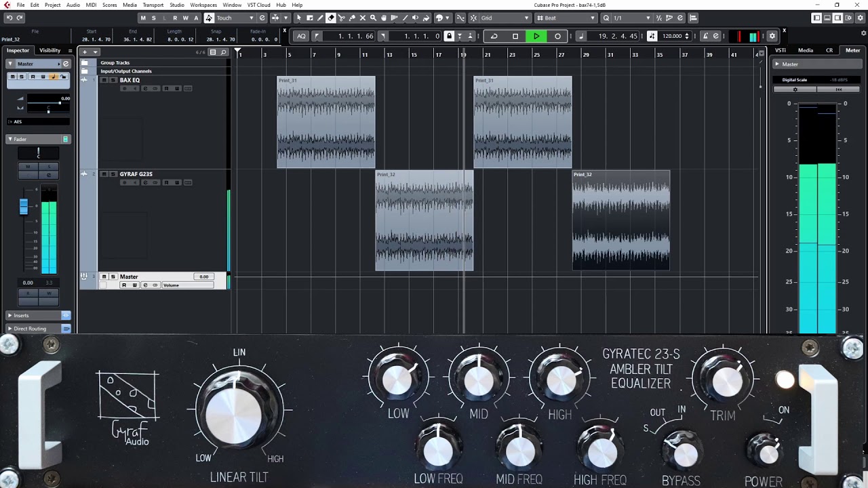Select the Mute X tool
Screen dimensions: 868x488
(x=363, y=18)
